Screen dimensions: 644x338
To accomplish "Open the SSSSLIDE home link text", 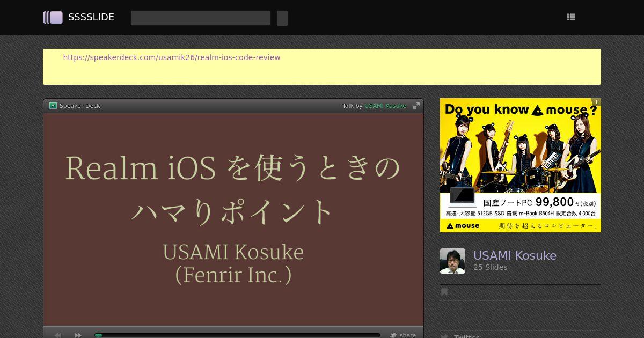I will point(91,17).
